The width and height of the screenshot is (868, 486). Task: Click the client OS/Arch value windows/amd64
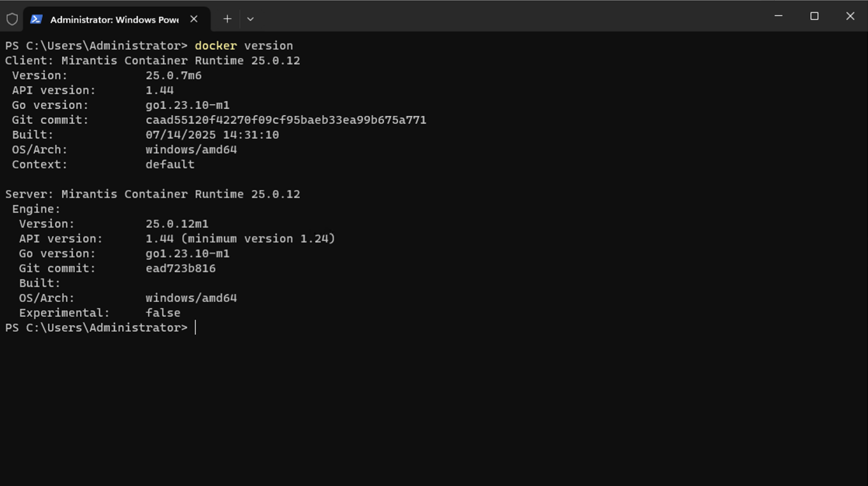point(191,149)
